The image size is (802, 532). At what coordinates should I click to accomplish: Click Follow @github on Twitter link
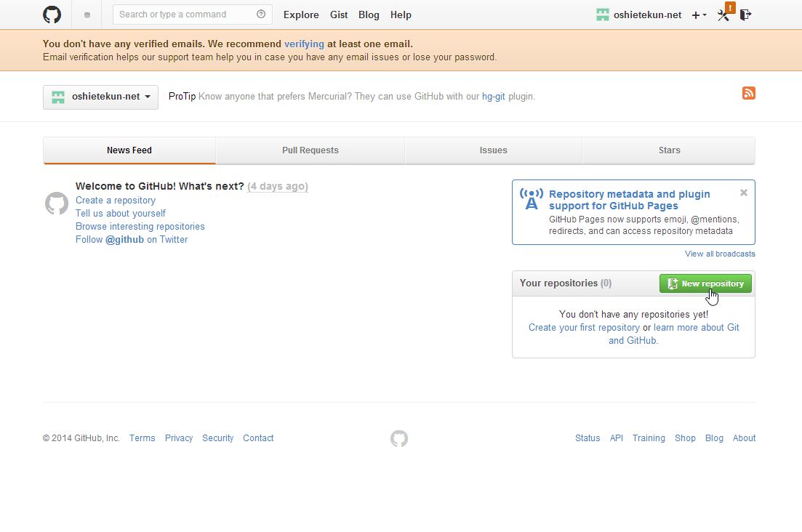[x=132, y=239]
